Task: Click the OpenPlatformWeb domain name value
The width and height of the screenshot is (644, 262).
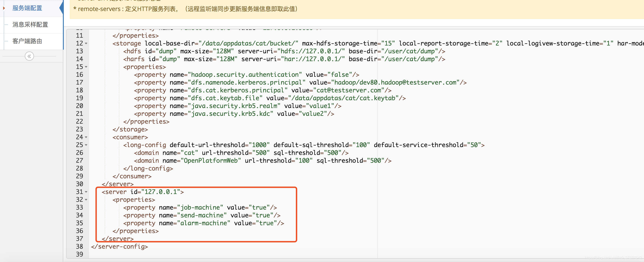Action: [210, 161]
